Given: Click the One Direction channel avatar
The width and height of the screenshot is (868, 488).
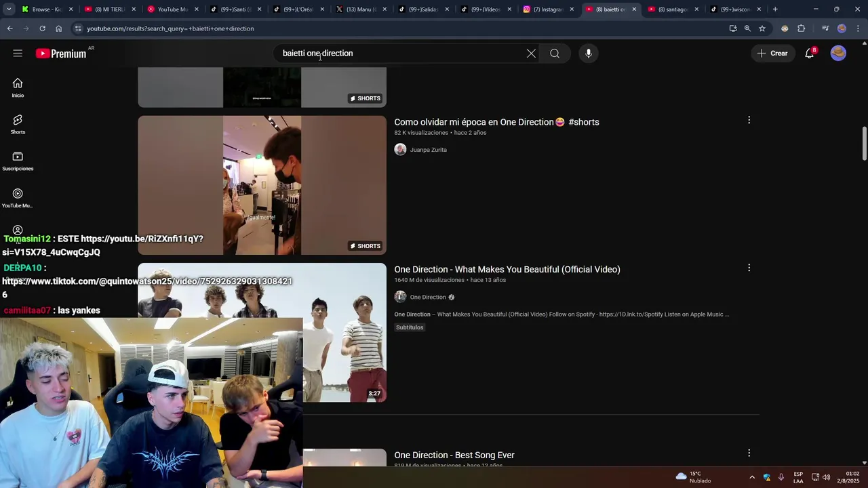Looking at the screenshot, I should tap(400, 297).
